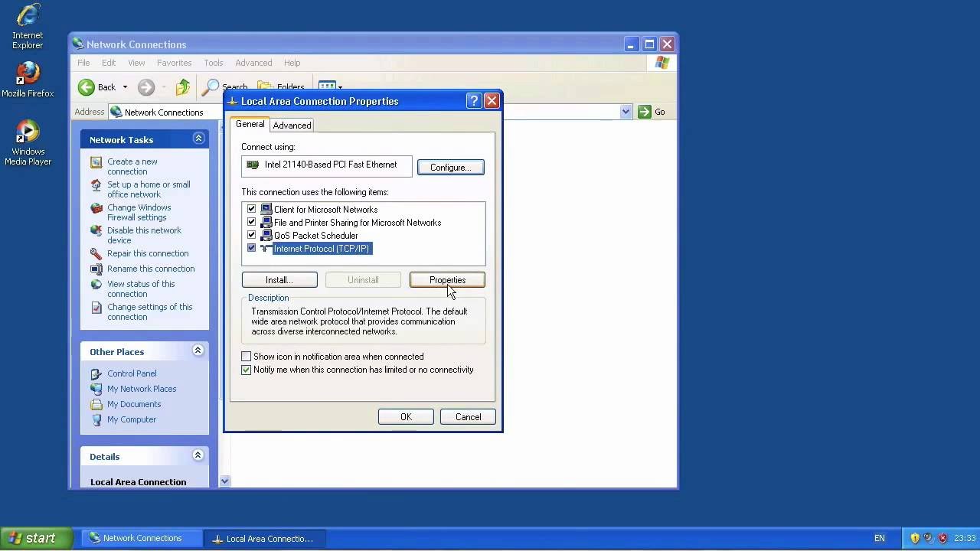Image resolution: width=980 pixels, height=551 pixels.
Task: Open the Address bar dropdown arrow
Action: pos(626,112)
